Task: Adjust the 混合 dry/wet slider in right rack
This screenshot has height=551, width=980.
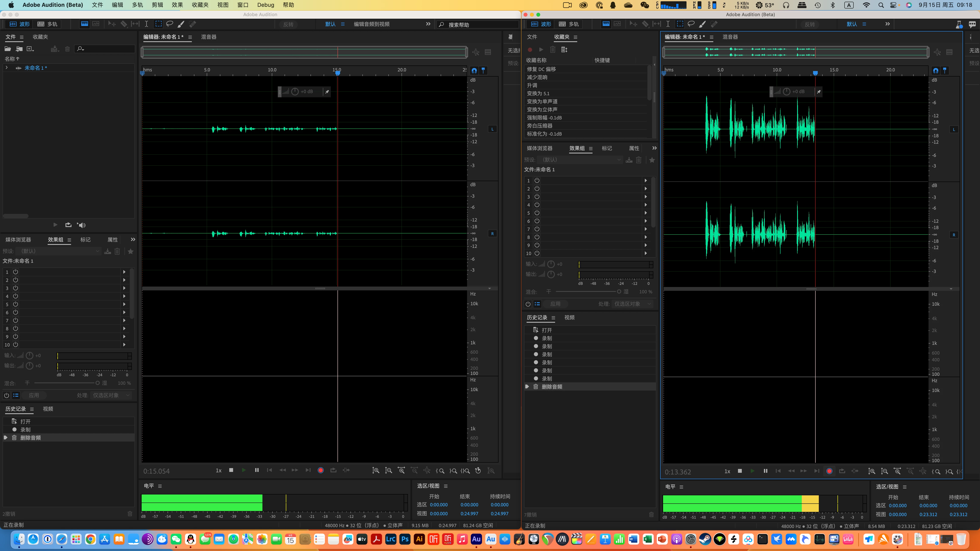Action: click(x=619, y=292)
